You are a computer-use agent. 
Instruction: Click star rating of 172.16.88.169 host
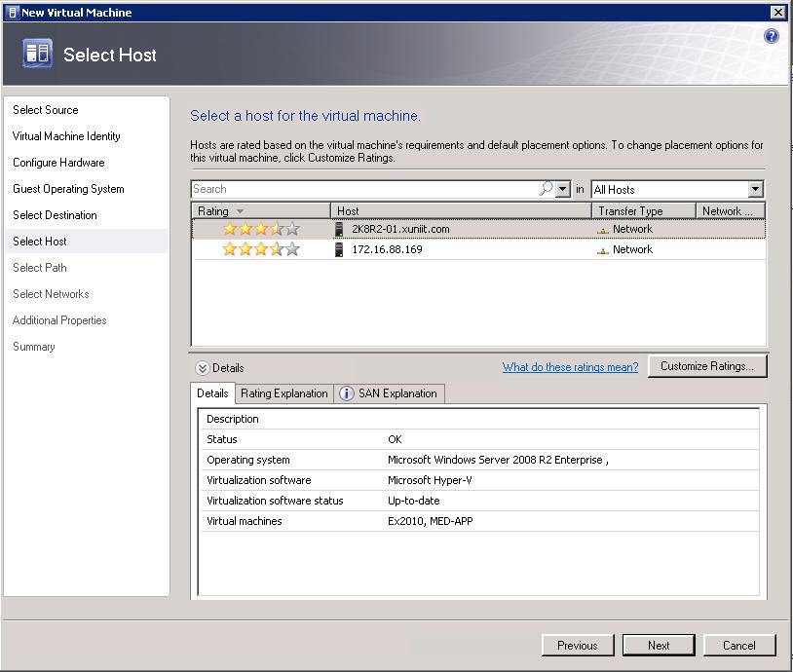(261, 249)
